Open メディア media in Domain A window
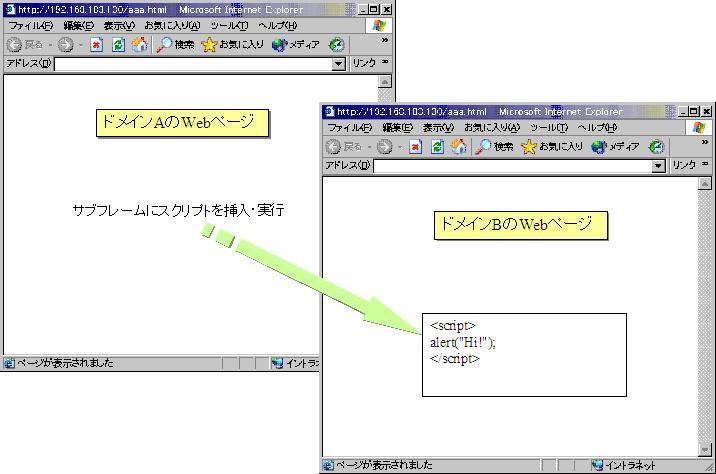The width and height of the screenshot is (716, 474). tap(295, 44)
